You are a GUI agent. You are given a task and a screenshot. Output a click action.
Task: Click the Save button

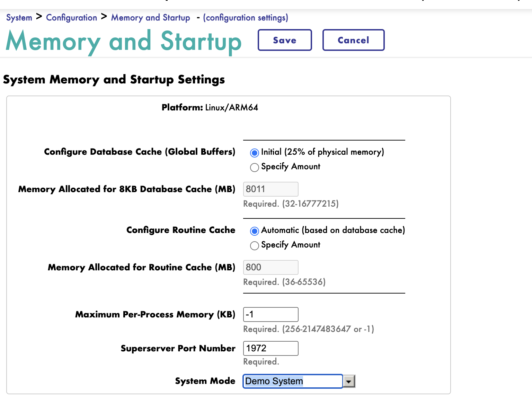[x=285, y=40]
